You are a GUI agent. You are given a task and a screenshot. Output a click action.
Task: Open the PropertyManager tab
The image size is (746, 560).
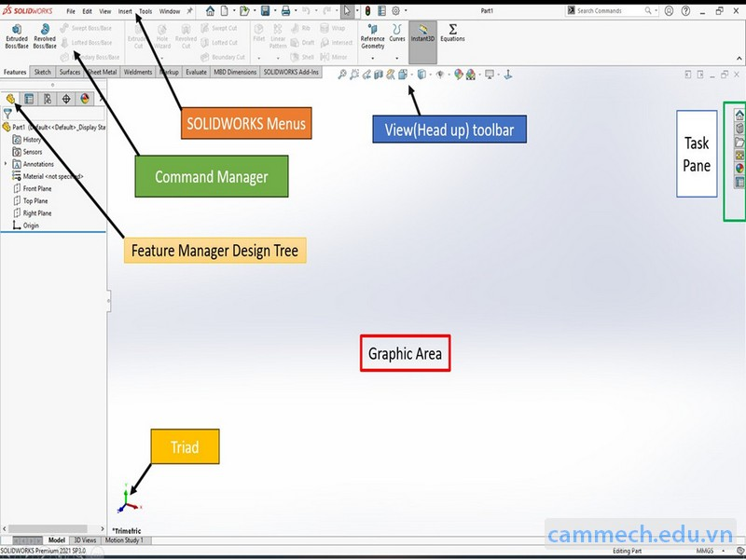click(x=29, y=99)
